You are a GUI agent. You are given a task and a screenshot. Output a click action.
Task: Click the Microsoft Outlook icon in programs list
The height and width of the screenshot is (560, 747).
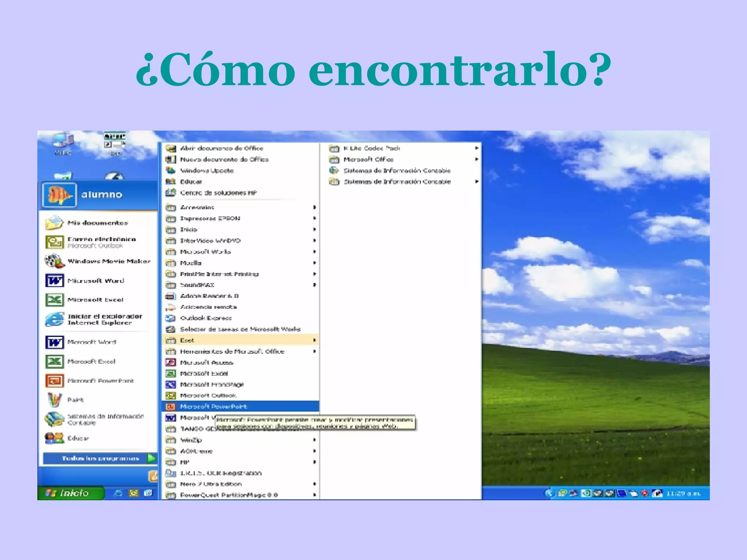tap(170, 395)
